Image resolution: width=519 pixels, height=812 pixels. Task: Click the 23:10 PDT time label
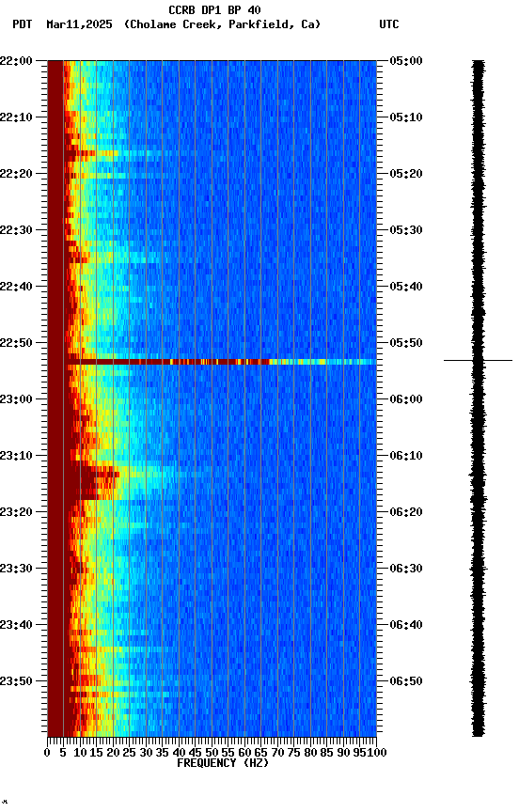(16, 456)
